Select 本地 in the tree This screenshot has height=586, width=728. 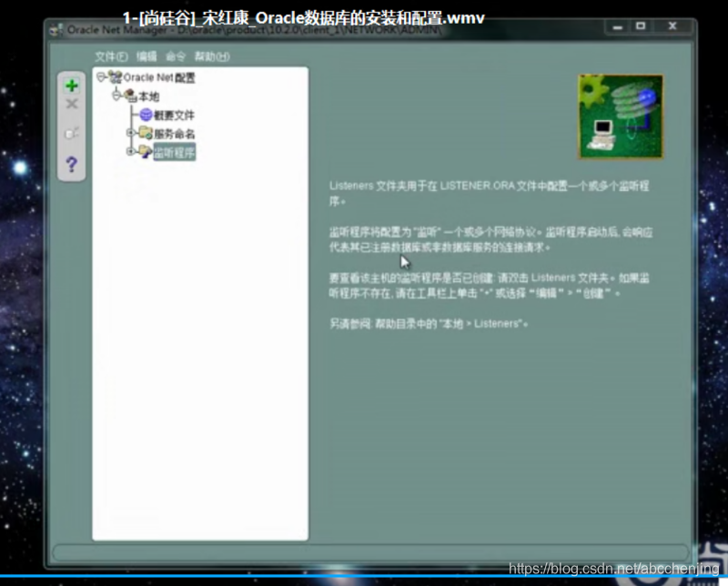pos(148,96)
